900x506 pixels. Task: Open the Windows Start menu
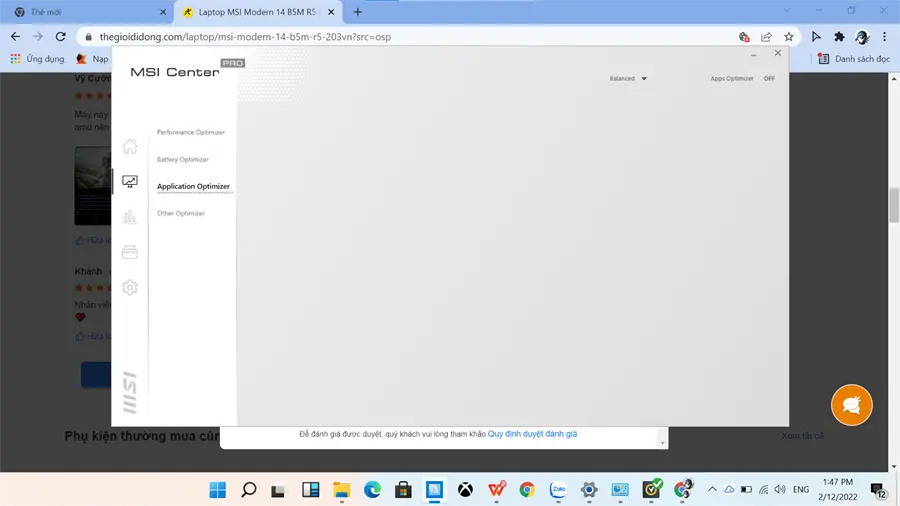(x=218, y=490)
